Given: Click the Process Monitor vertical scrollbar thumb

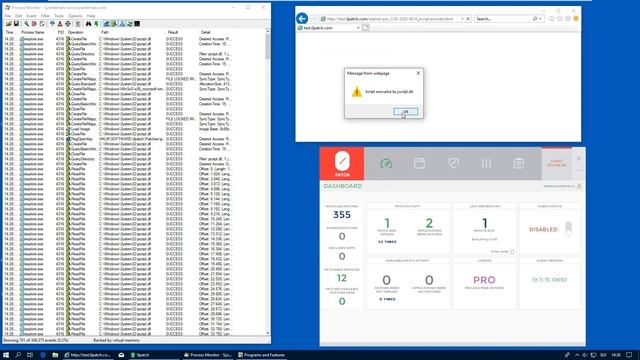Looking at the screenshot, I should click(268, 47).
